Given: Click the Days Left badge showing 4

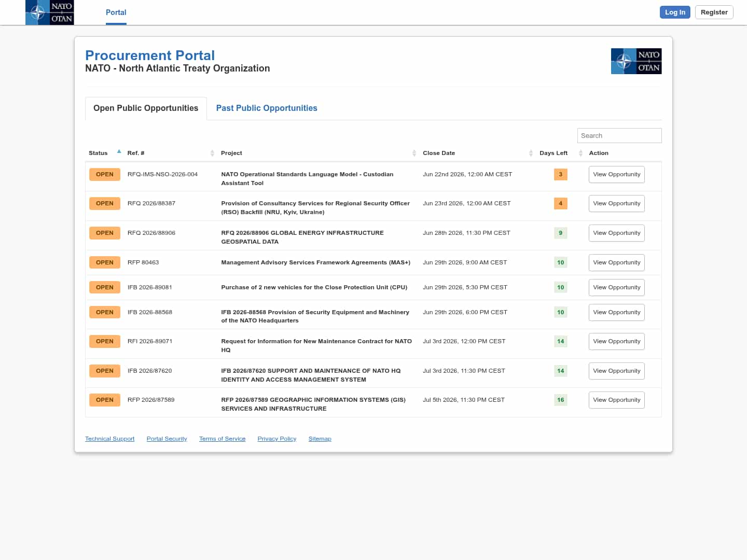Looking at the screenshot, I should pos(560,204).
